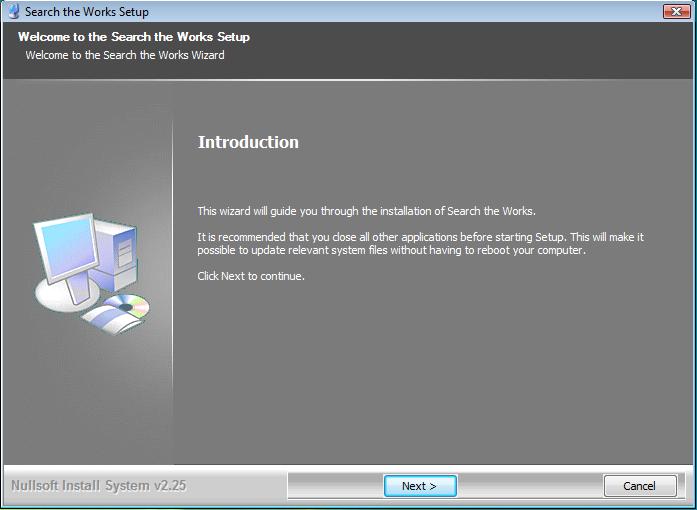Click "Welcome to the Search the Works Wizard" subtitle
The width and height of the screenshot is (697, 510).
pos(125,55)
